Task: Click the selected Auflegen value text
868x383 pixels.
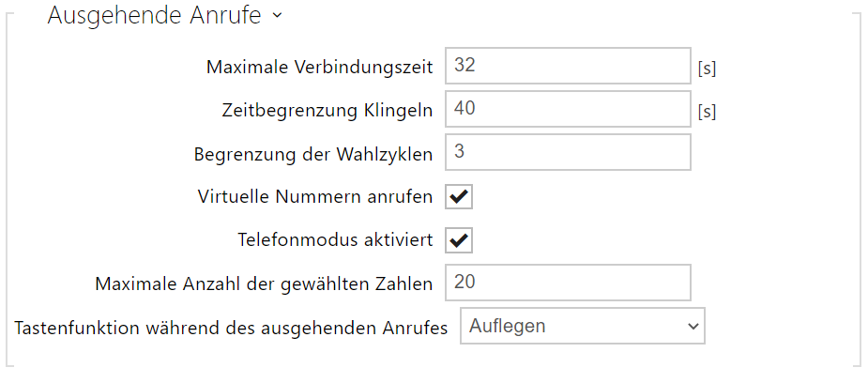Action: (x=508, y=327)
